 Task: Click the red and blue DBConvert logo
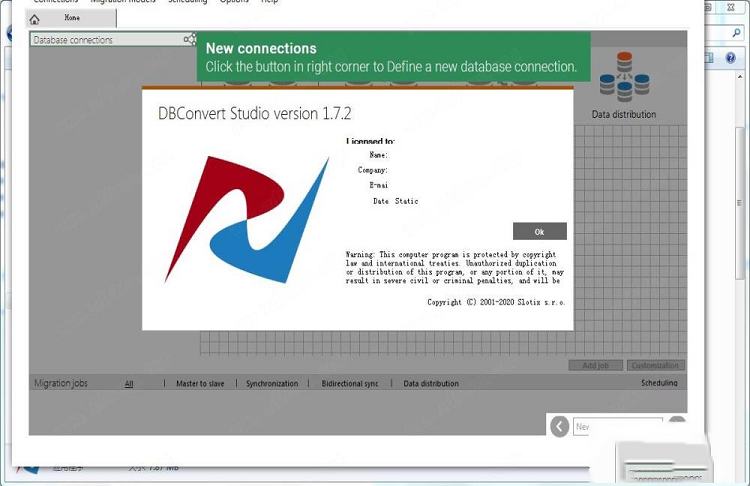pyautogui.click(x=246, y=220)
